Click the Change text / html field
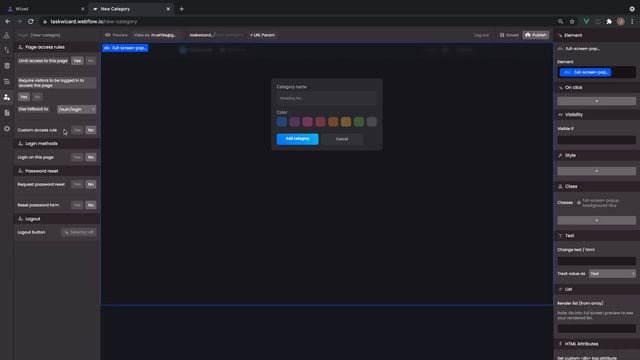The image size is (640, 360). click(596, 261)
